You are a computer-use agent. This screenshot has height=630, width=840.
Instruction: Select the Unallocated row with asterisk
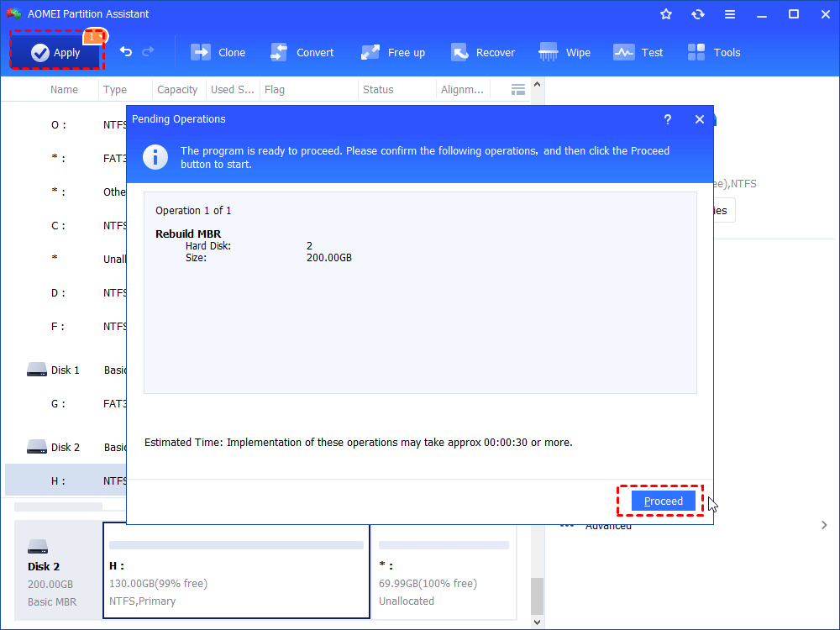pyautogui.click(x=66, y=259)
